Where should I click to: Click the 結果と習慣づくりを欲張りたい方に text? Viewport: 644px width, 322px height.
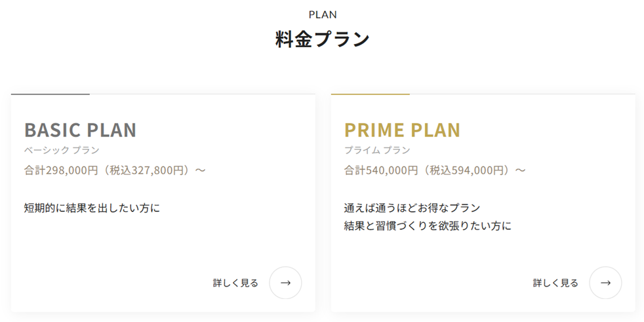pos(428,226)
